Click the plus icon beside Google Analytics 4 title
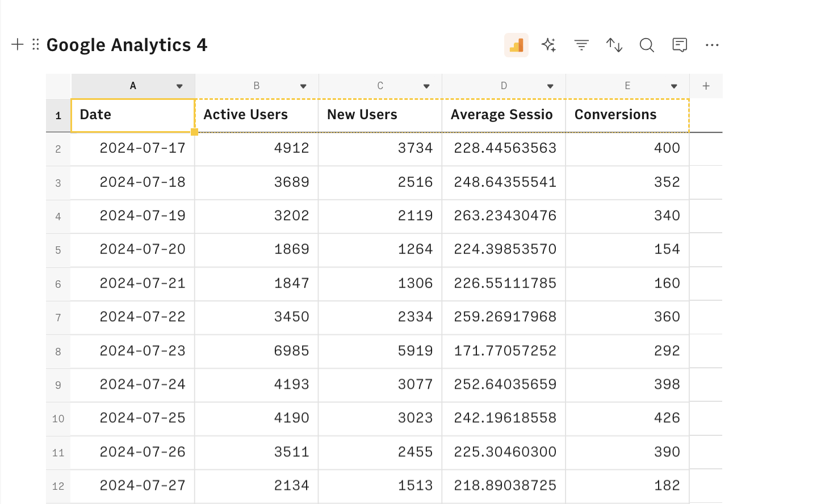 pyautogui.click(x=18, y=44)
